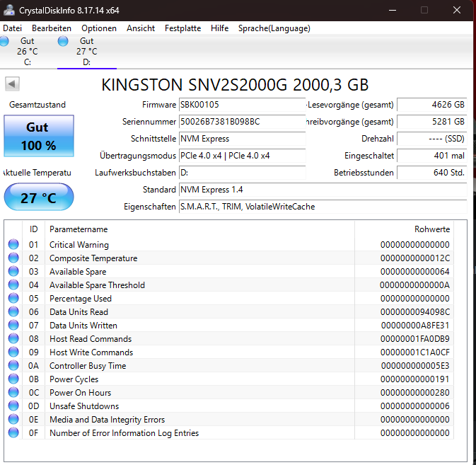Viewport: 476px width, 465px height.
Task: Click the blue status orb of drive D:
Action: point(63,41)
